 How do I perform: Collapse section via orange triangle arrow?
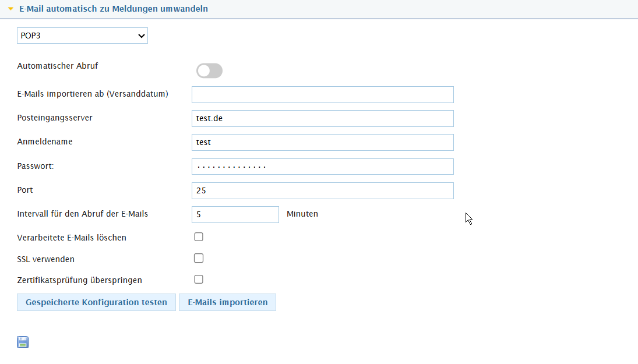click(x=10, y=9)
